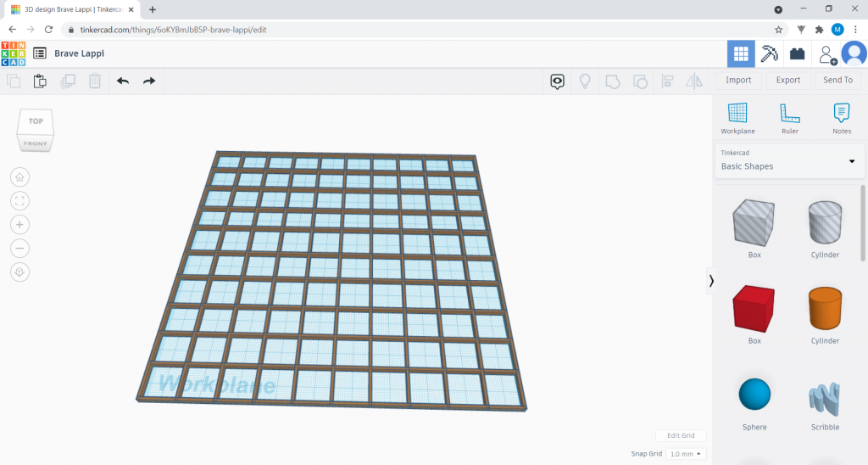Click the FRONT face of view cube

(x=36, y=143)
